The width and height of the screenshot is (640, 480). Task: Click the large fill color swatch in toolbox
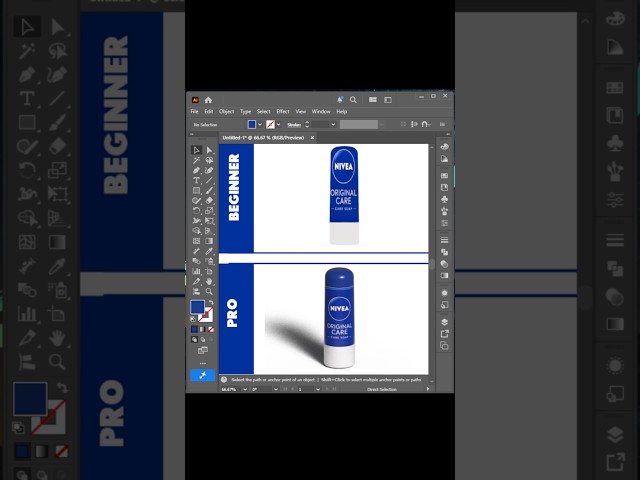(x=198, y=307)
